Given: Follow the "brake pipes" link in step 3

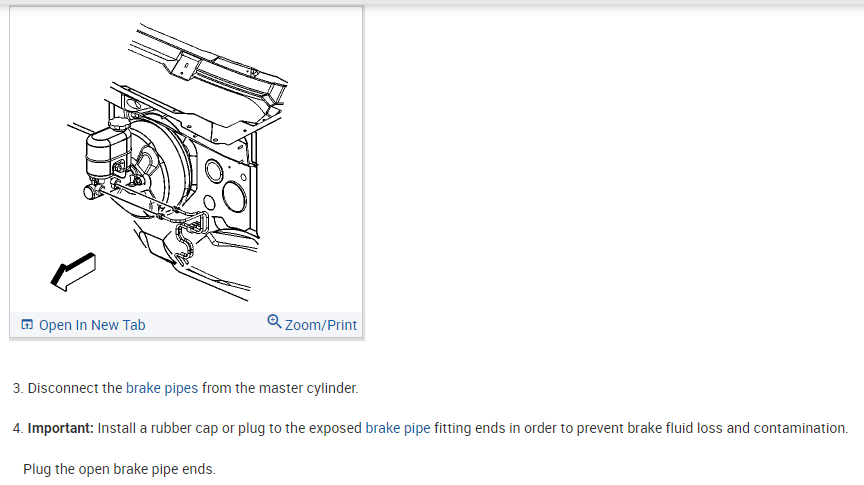Looking at the screenshot, I should [x=162, y=388].
